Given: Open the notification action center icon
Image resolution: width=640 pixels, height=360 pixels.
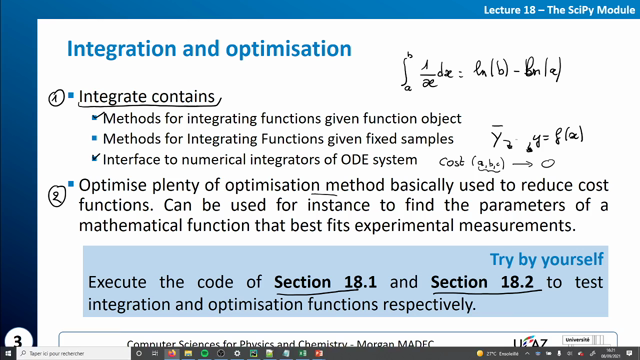Looking at the screenshot, I should [629, 353].
